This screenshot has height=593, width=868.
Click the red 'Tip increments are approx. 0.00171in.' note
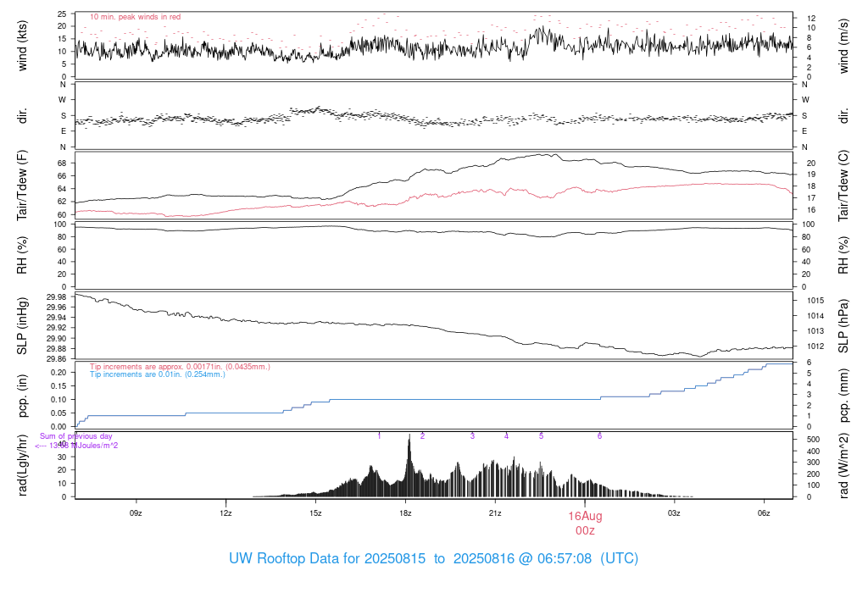180,366
